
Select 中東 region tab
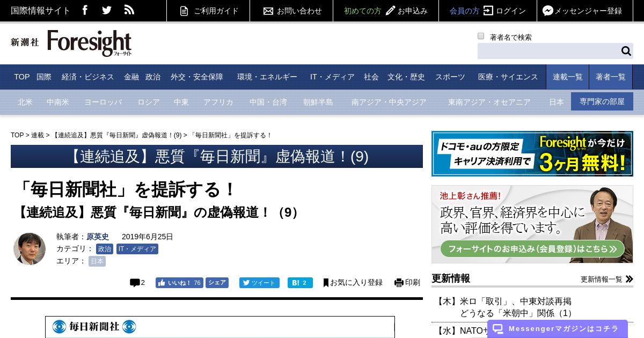click(181, 102)
